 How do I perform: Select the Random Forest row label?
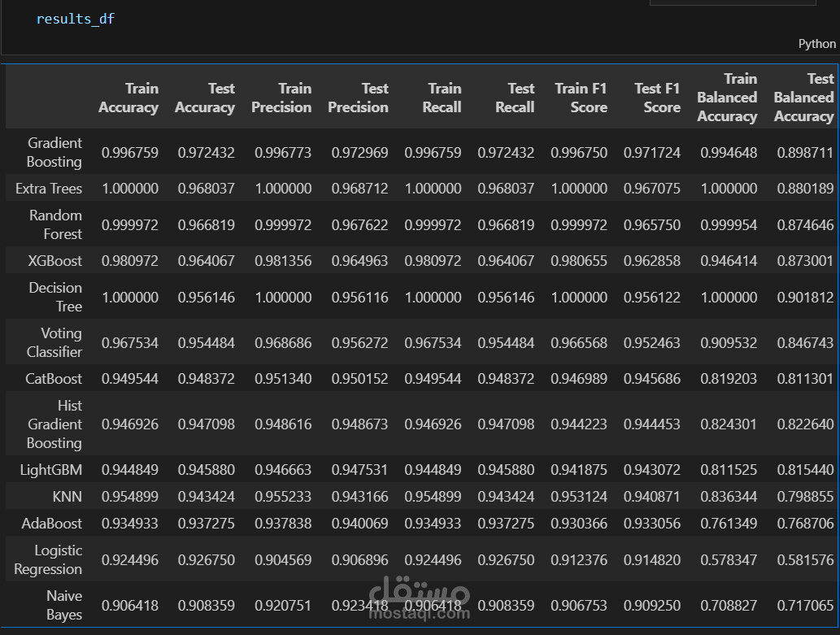pyautogui.click(x=57, y=224)
